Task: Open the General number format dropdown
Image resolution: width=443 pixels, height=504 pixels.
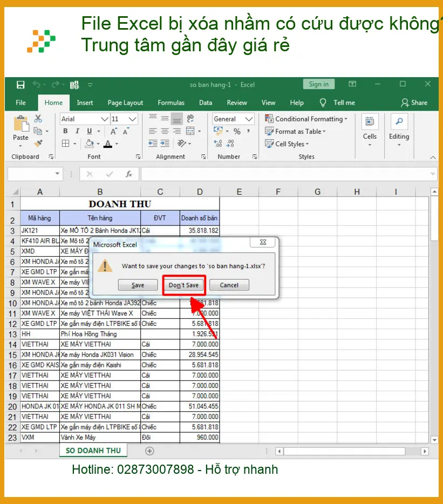Action: pyautogui.click(x=249, y=119)
